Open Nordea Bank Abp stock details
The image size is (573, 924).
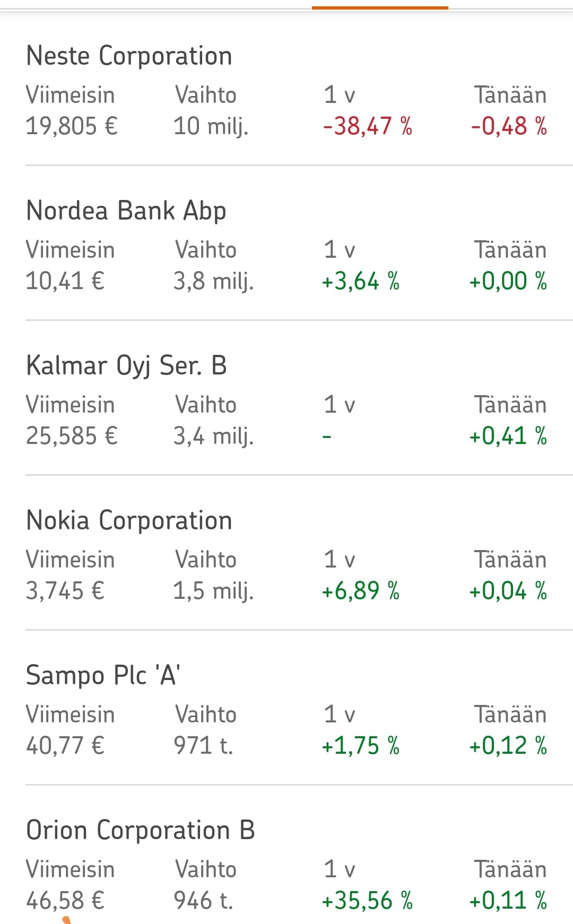126,211
